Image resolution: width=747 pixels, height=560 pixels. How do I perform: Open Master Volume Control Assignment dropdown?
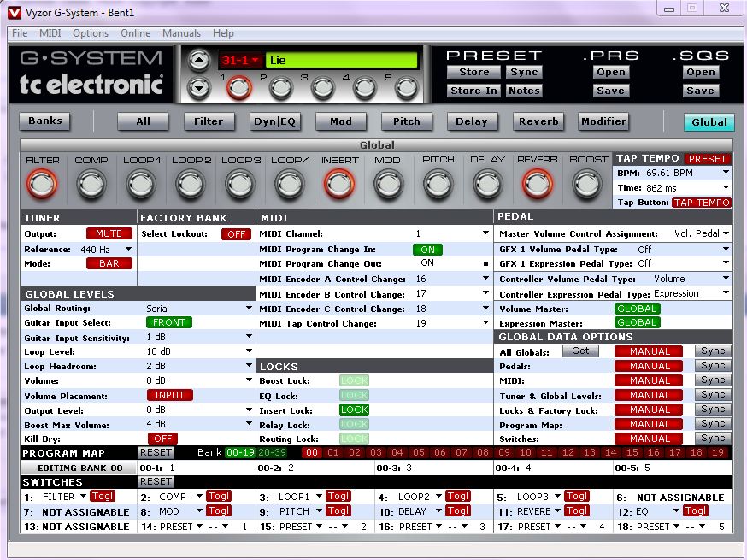pos(726,233)
